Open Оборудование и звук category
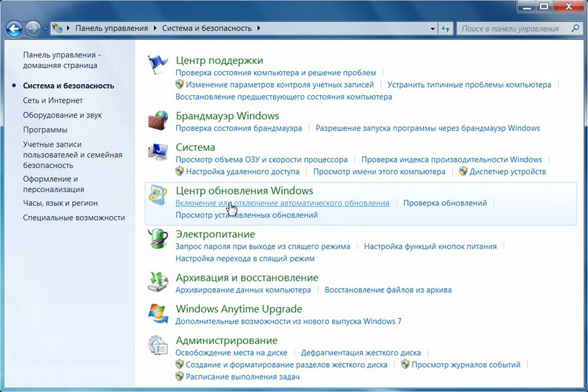 pyautogui.click(x=62, y=115)
